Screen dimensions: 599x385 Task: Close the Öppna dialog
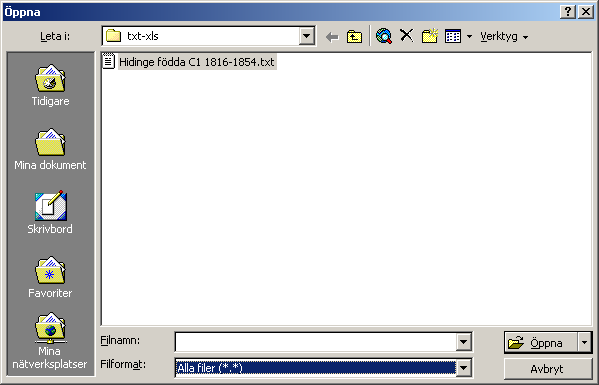586,12
